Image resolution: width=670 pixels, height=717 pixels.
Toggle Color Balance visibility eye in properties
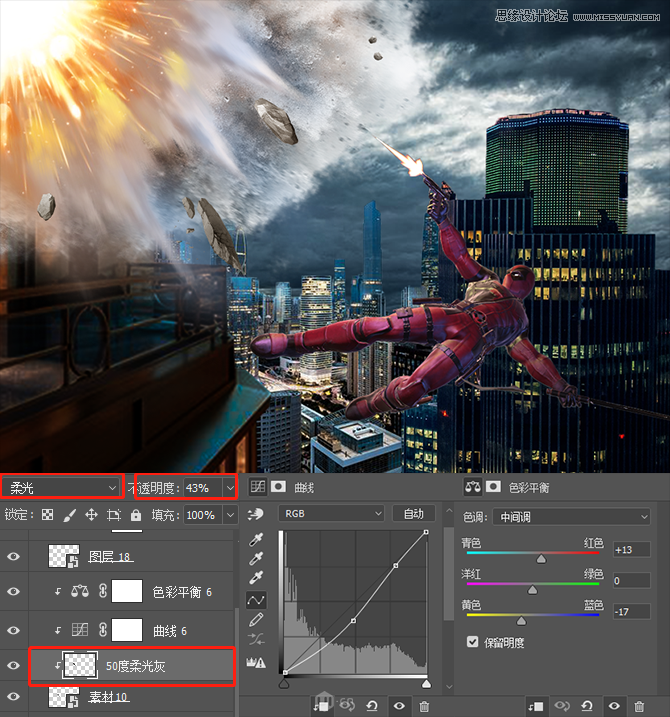(614, 706)
